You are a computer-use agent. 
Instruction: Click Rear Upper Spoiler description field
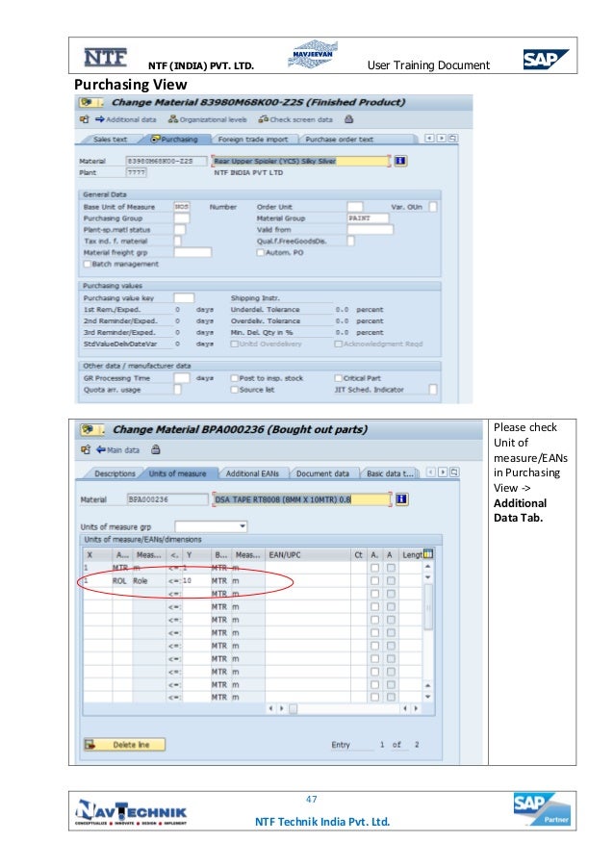301,161
